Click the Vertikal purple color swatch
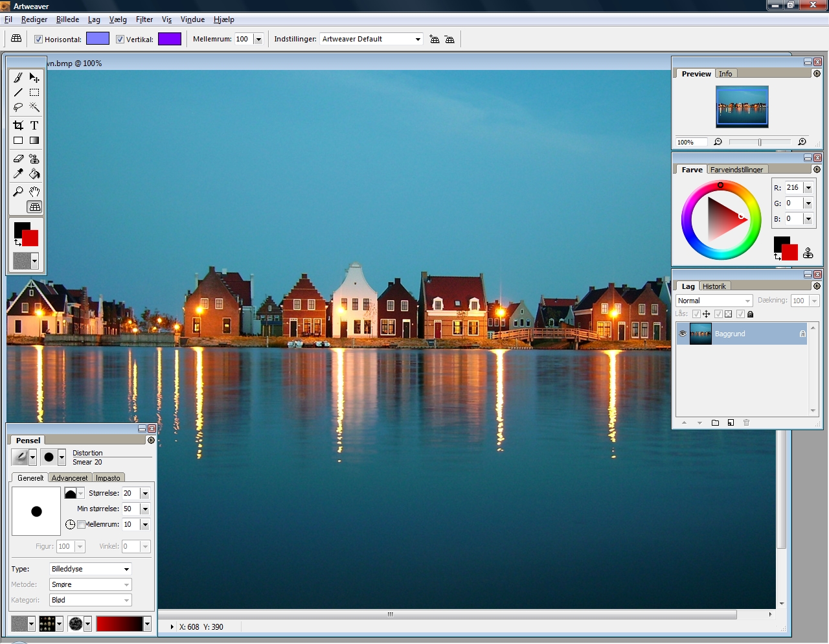829x644 pixels. 170,39
